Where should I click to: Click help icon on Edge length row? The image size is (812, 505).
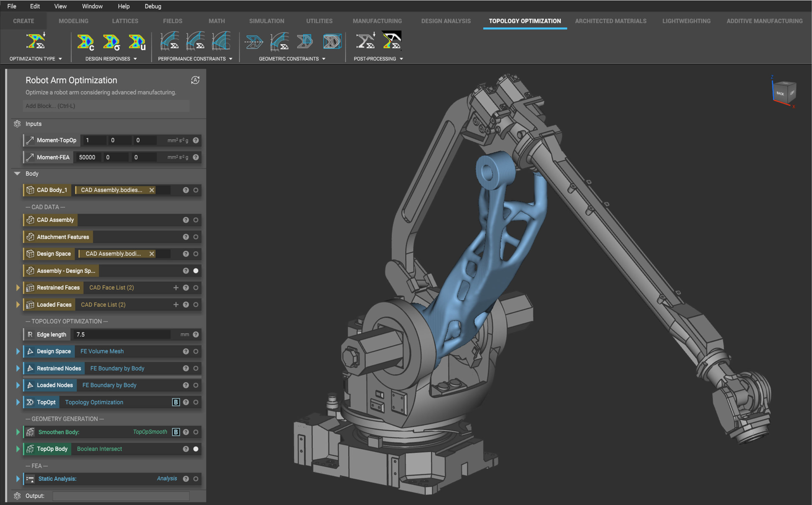click(x=196, y=334)
